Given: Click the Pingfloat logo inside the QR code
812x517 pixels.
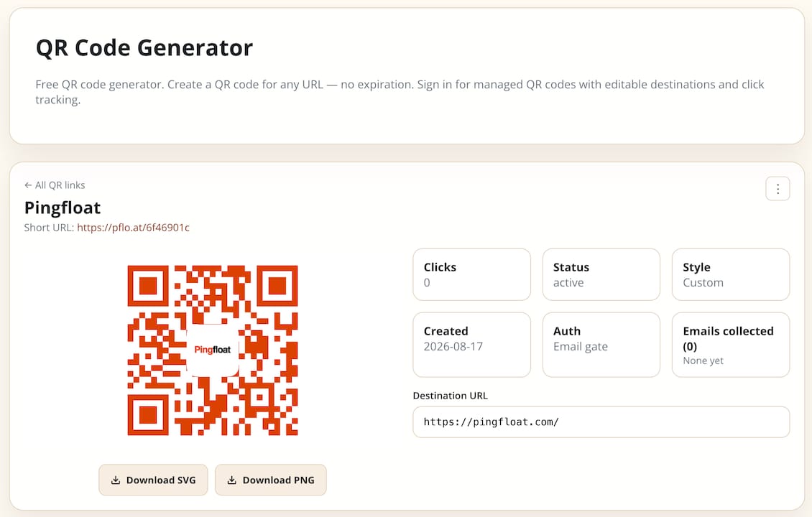Looking at the screenshot, I should tap(212, 350).
